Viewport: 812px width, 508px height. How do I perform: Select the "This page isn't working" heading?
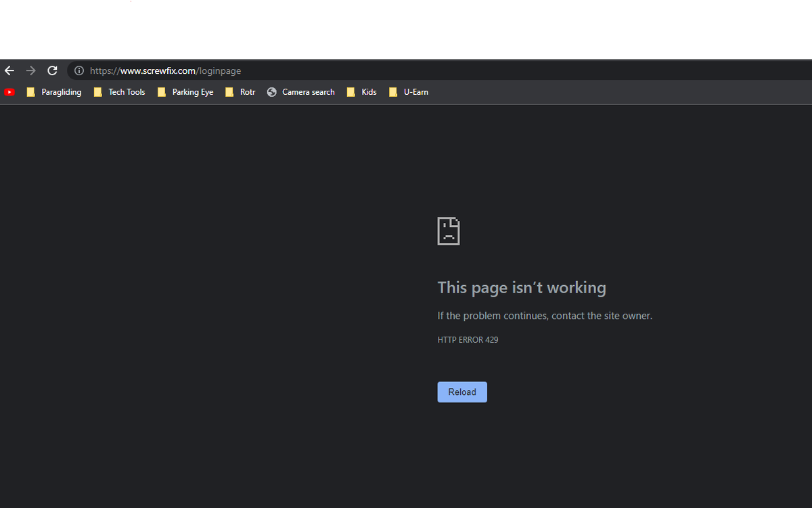[x=522, y=288]
